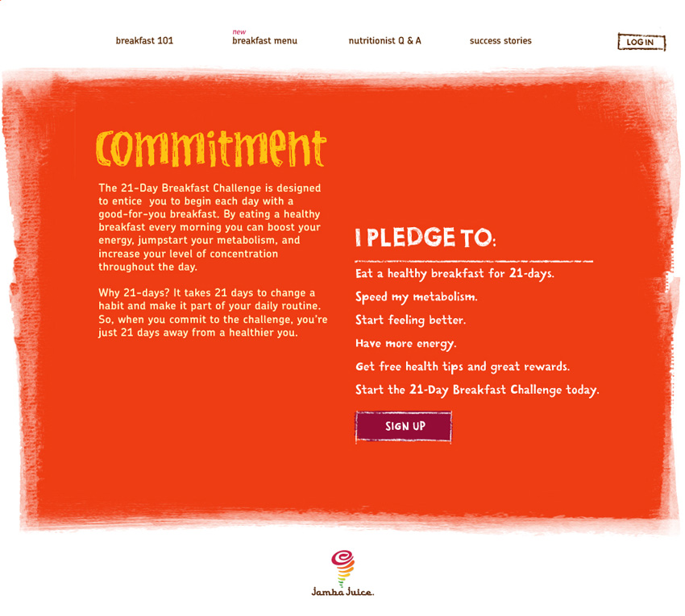Open the new breakfast menu page

pos(264,40)
